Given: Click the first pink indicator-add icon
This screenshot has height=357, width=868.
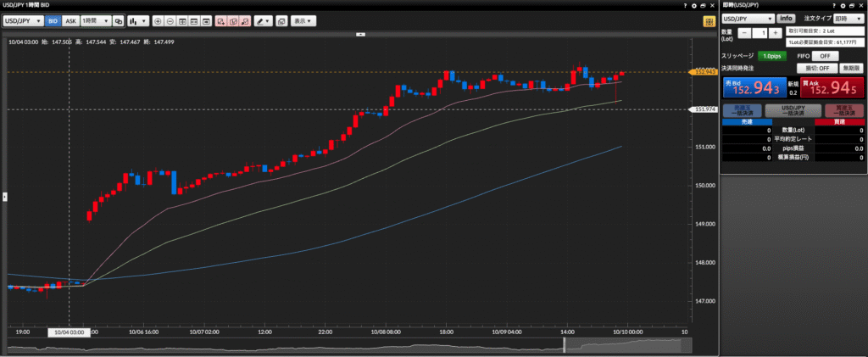Looking at the screenshot, I should click(x=220, y=20).
